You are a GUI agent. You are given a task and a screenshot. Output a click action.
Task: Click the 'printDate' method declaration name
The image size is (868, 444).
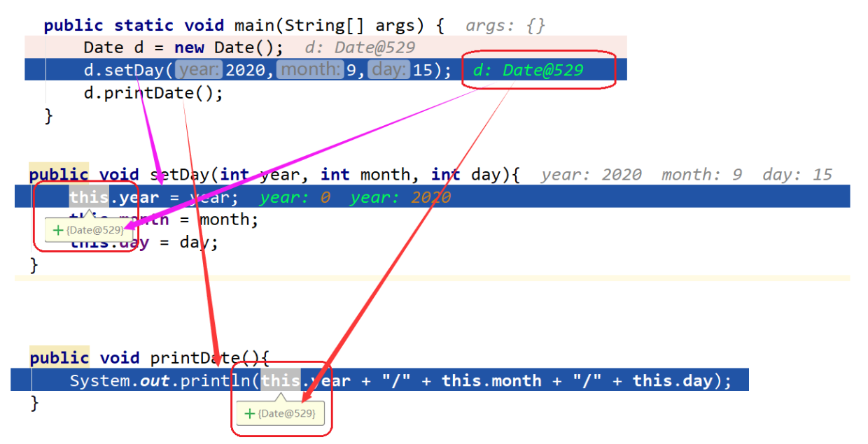[x=195, y=358]
